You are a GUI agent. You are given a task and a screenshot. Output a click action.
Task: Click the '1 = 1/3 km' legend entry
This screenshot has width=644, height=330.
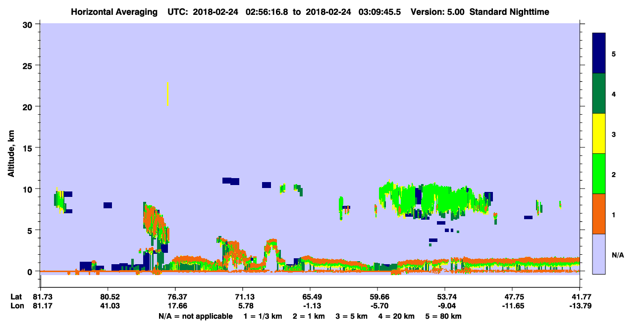[x=263, y=316]
